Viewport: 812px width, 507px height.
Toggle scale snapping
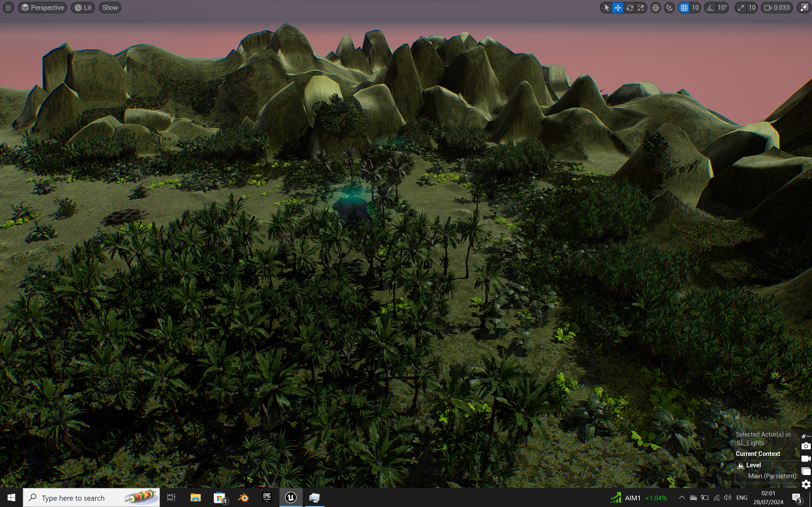coord(741,7)
